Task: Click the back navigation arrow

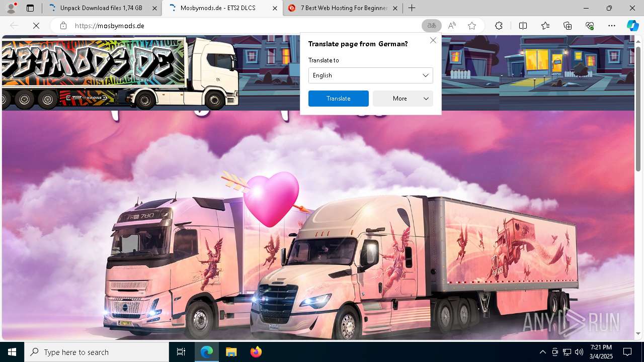Action: point(14,26)
